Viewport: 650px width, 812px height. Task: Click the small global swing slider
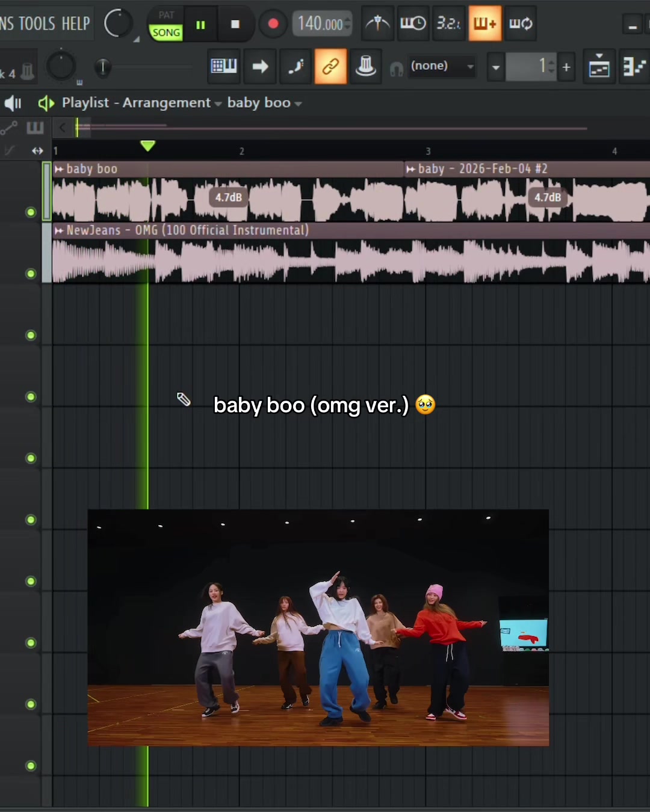click(x=103, y=67)
